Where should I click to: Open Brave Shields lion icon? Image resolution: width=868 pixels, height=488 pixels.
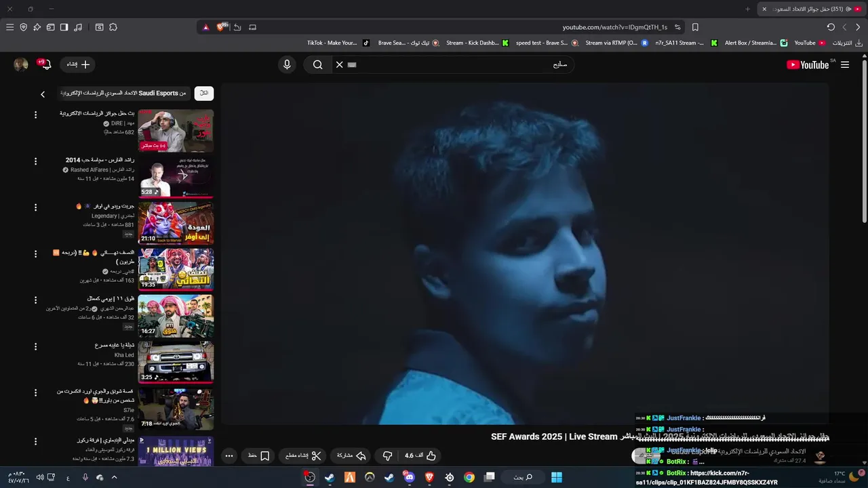coord(222,27)
